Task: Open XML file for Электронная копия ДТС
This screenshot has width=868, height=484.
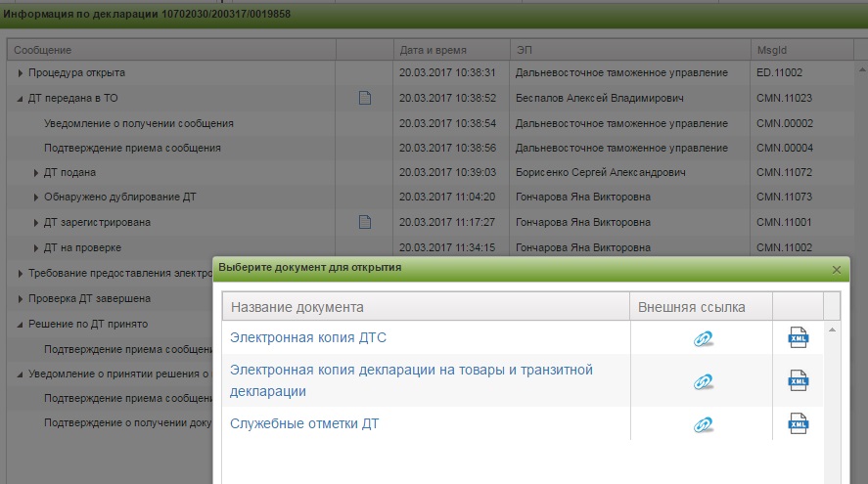Action: point(799,337)
